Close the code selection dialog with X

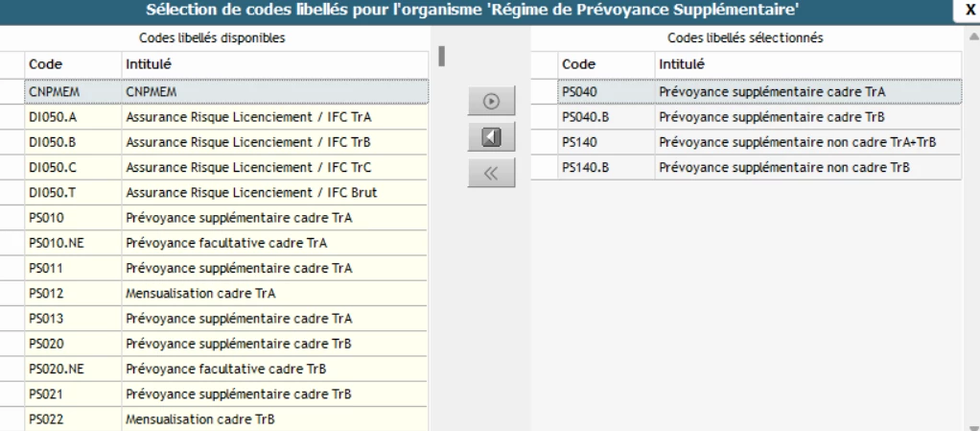969,9
